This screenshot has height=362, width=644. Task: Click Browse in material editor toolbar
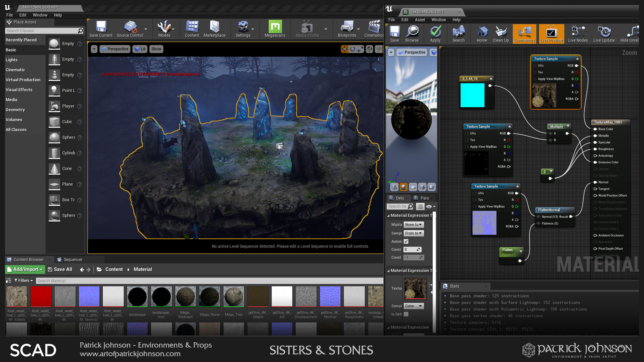tap(412, 34)
